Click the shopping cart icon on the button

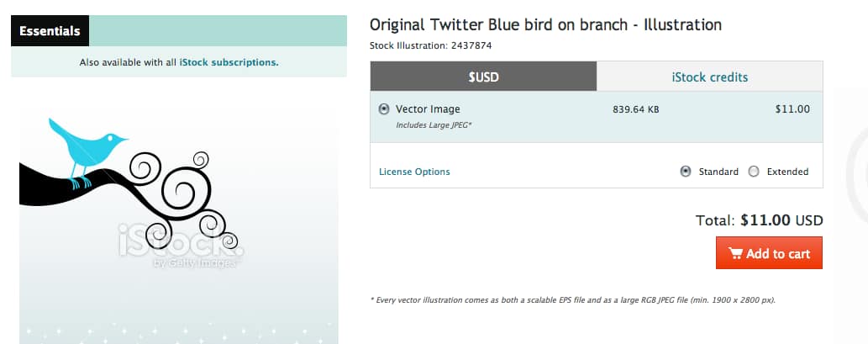(735, 253)
